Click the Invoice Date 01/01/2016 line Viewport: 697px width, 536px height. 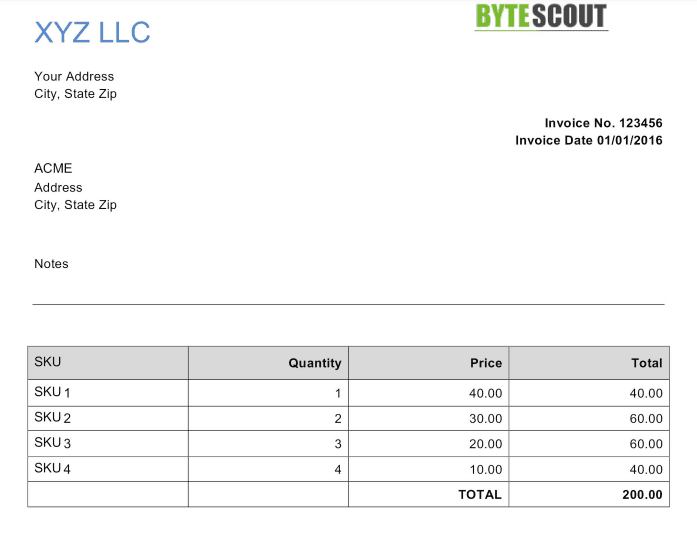589,141
